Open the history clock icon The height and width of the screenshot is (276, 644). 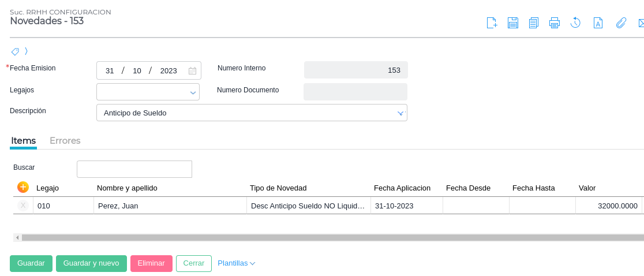(575, 23)
